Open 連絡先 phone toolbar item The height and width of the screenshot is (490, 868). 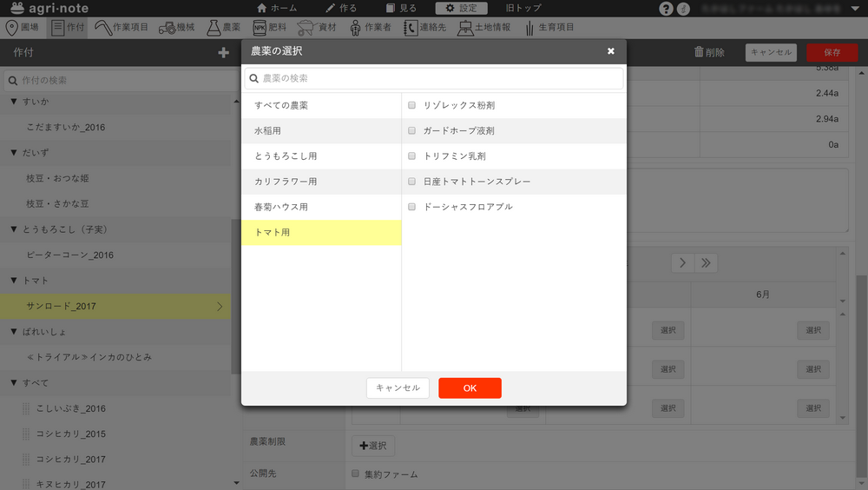point(424,27)
